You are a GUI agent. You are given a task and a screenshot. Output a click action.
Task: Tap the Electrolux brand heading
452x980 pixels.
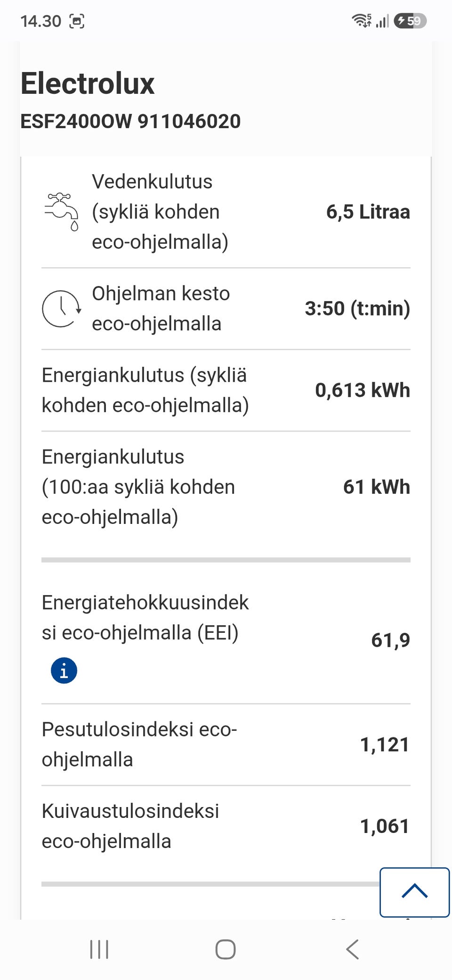click(88, 83)
